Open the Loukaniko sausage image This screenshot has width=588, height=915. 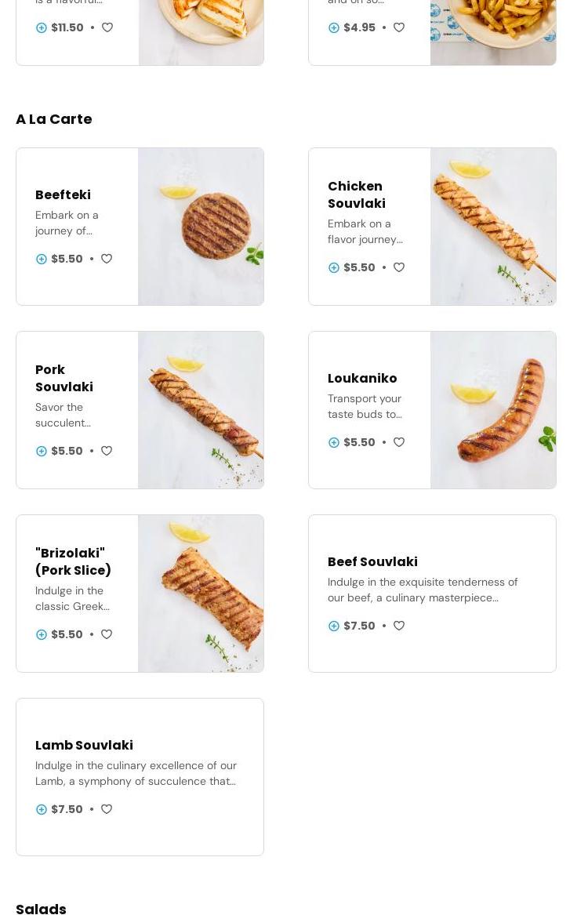(493, 410)
